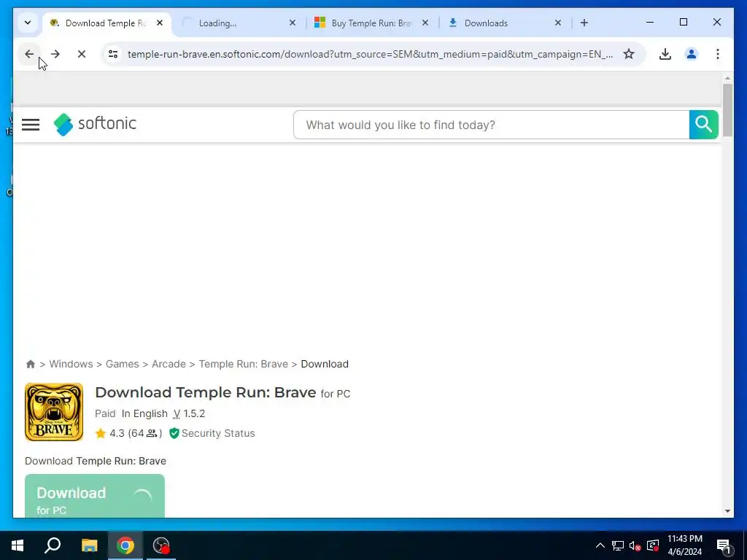Click the scrollbar up arrow

point(727,78)
